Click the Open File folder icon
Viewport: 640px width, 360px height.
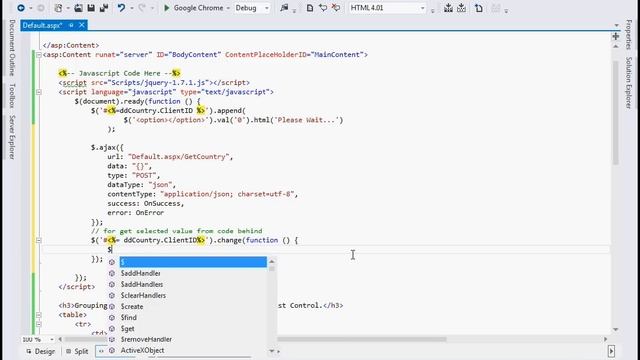pos(78,8)
